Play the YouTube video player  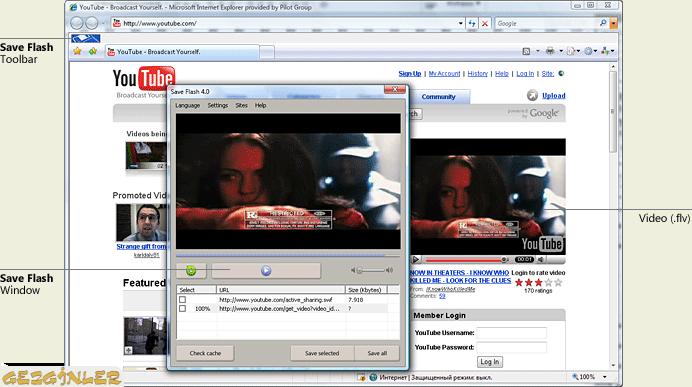(x=415, y=259)
